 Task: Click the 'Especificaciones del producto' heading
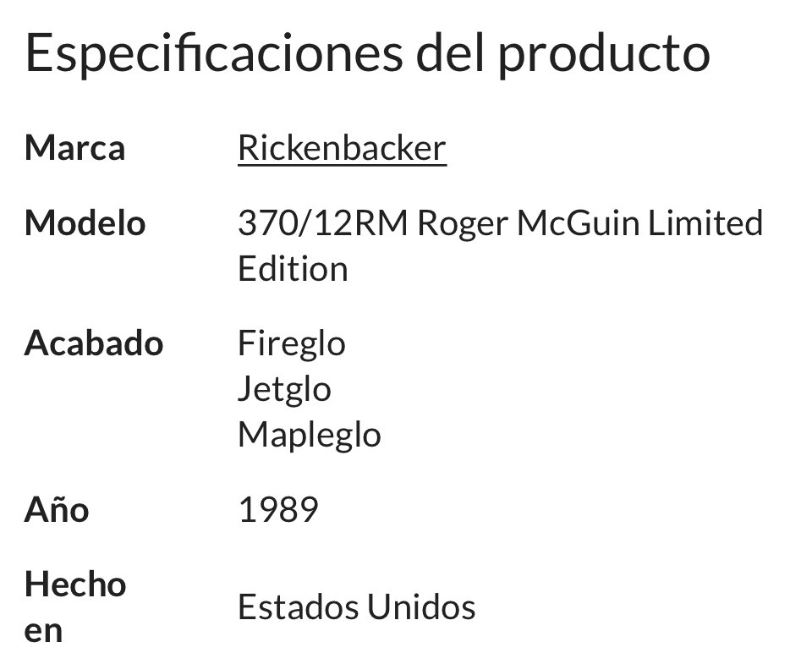click(367, 52)
